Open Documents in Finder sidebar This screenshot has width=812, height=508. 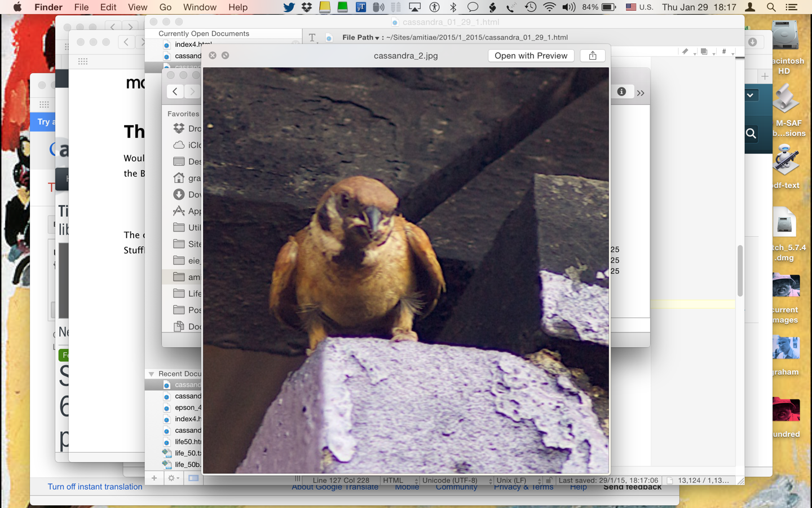(187, 326)
